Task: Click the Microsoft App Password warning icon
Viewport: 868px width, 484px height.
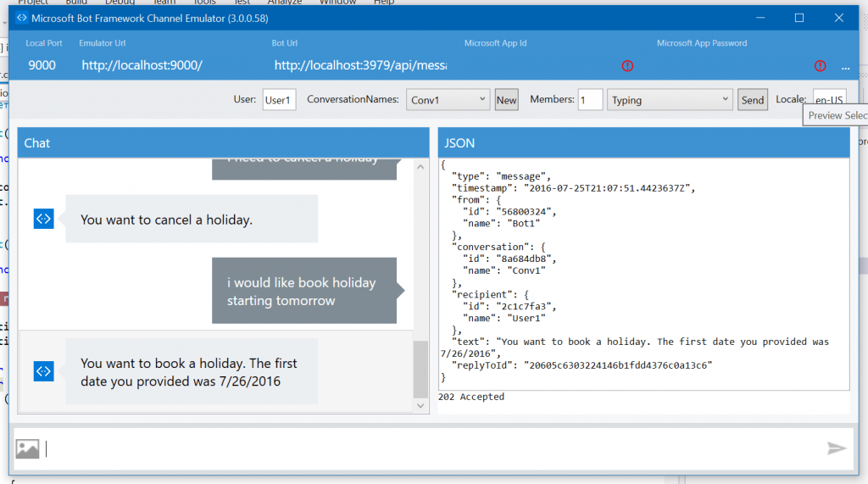Action: click(x=820, y=66)
